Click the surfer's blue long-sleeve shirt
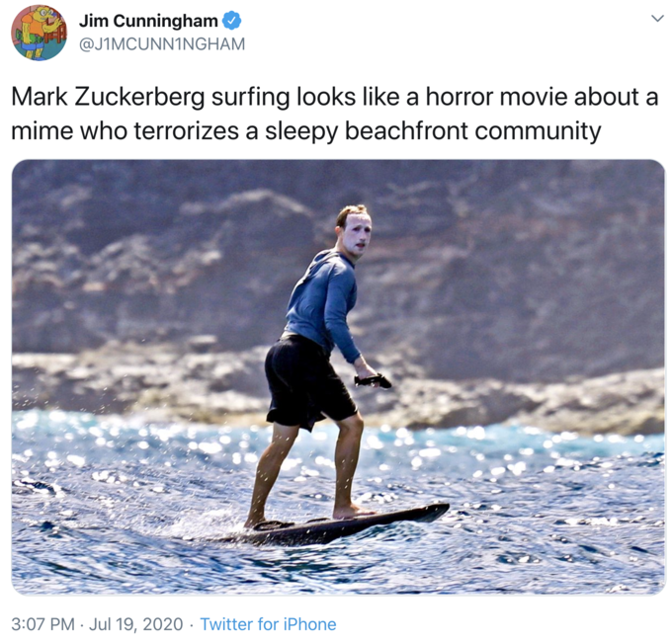This screenshot has height=644, width=672. coord(323,302)
